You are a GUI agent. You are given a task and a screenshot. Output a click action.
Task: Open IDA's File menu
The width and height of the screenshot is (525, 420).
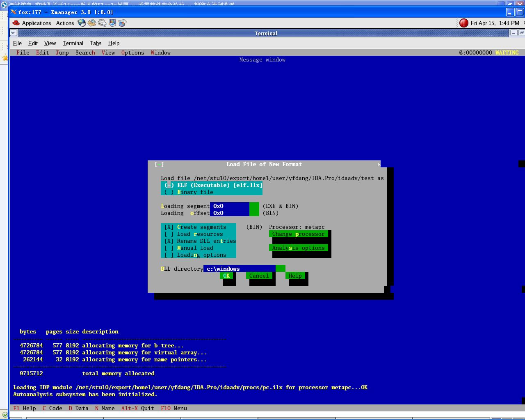pos(23,52)
